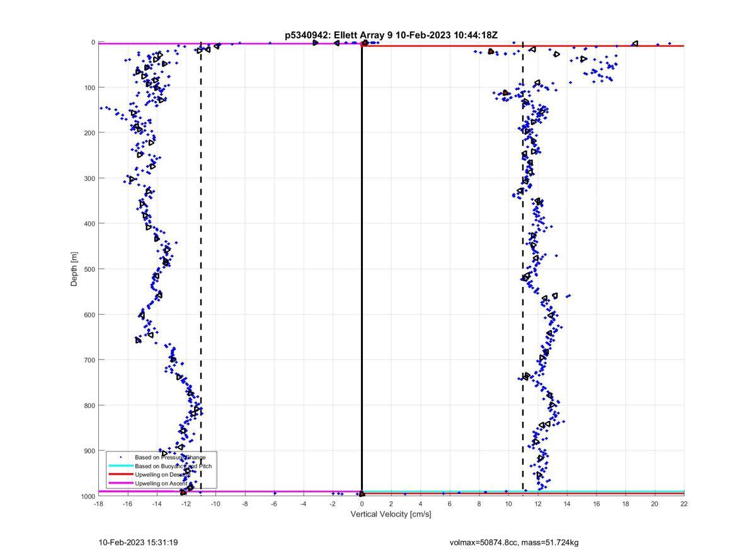Click the plot title 'p5340942: Ellett Array 9'
The image size is (756, 558).
pos(339,35)
